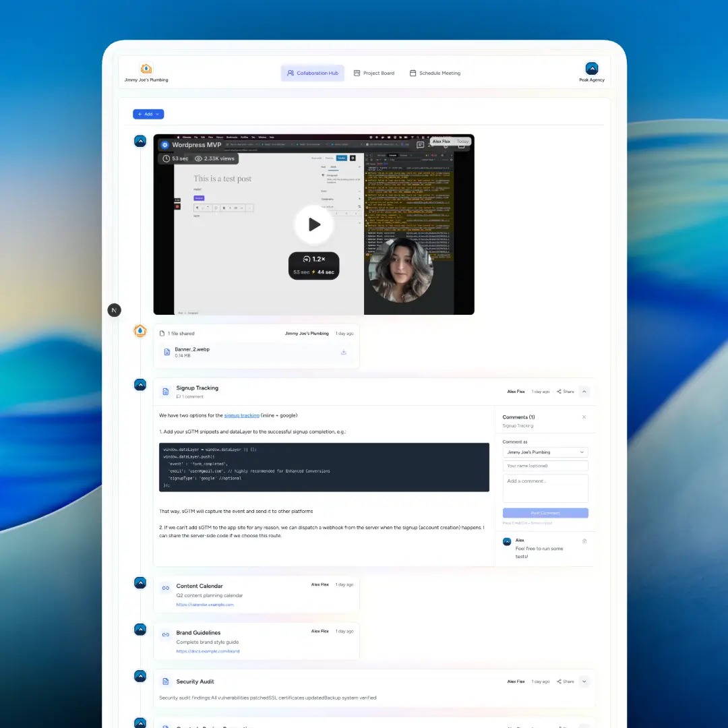Open the Share option on Signup Tracking
This screenshot has width=728, height=728.
(565, 392)
